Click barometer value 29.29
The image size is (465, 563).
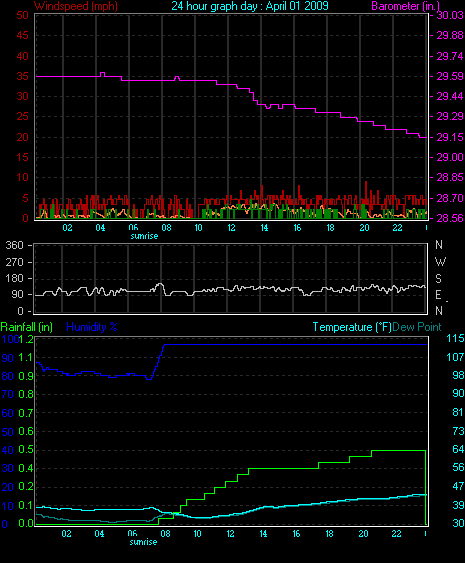(x=450, y=116)
